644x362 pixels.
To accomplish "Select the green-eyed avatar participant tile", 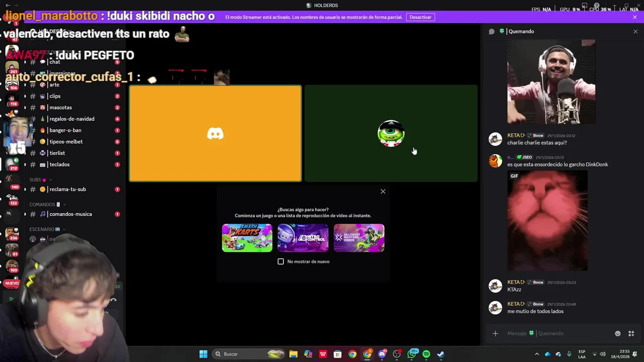I will pos(391,133).
